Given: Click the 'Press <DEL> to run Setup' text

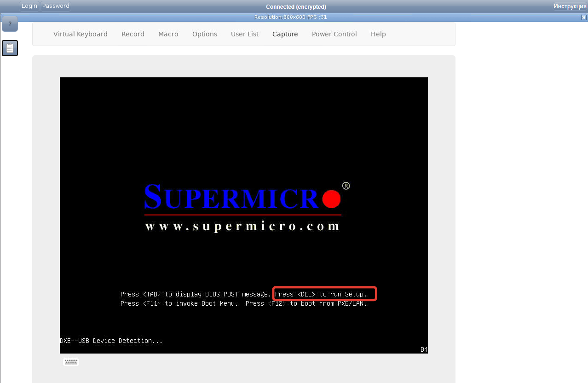Looking at the screenshot, I should [321, 294].
